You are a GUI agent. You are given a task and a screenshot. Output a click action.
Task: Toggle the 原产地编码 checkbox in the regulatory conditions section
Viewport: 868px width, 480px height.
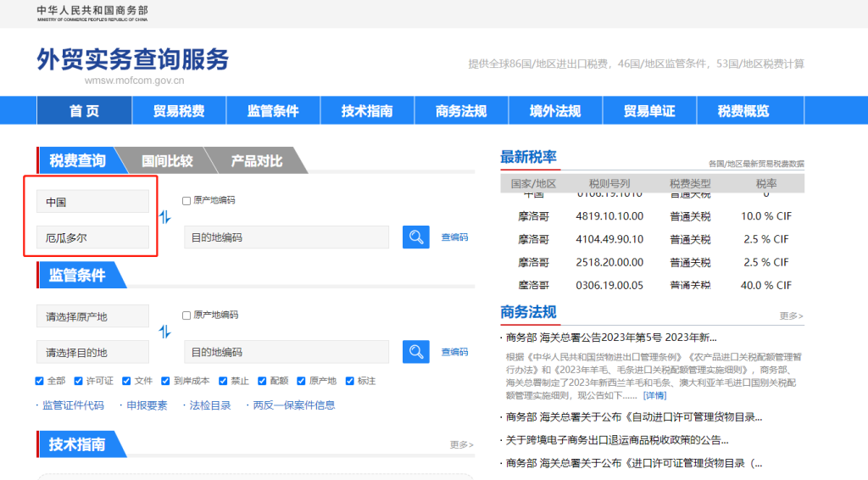186,315
